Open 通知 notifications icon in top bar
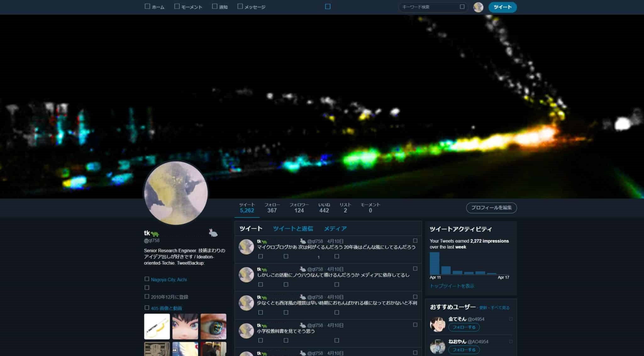644x356 pixels. (214, 6)
